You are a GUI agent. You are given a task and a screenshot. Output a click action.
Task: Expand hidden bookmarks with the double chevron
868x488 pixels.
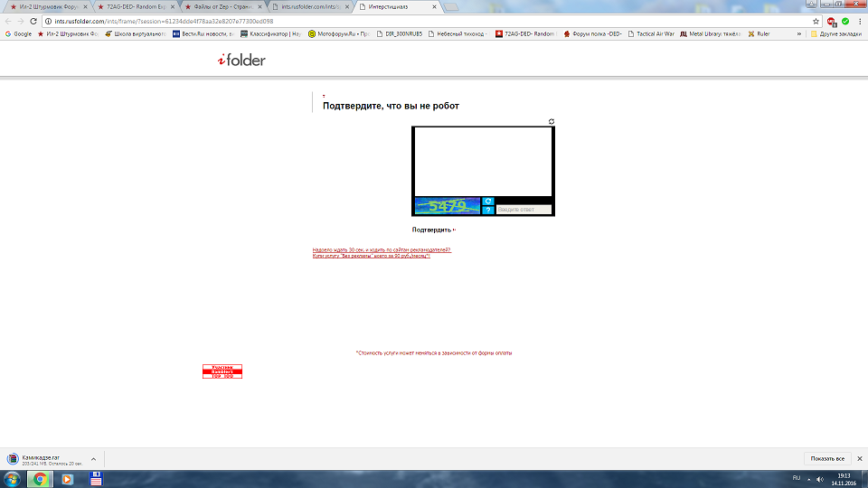tap(798, 33)
